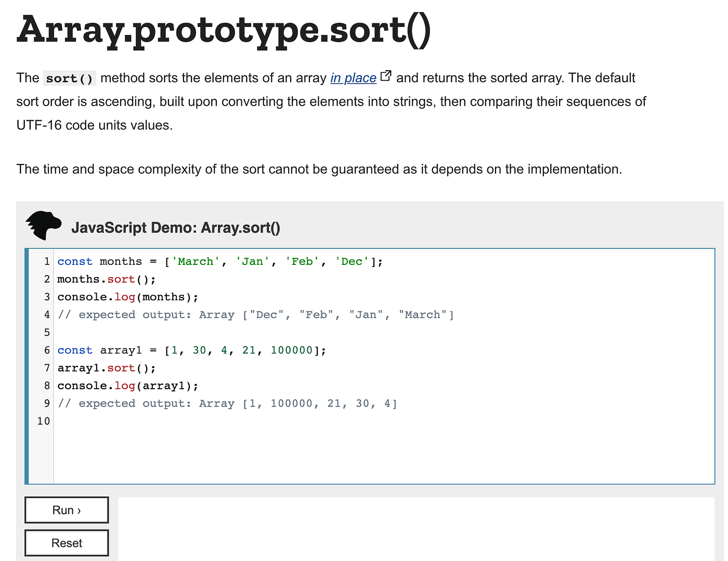The height and width of the screenshot is (561, 728).
Task: Click the 'console.log(months);' code line
Action: click(x=128, y=297)
